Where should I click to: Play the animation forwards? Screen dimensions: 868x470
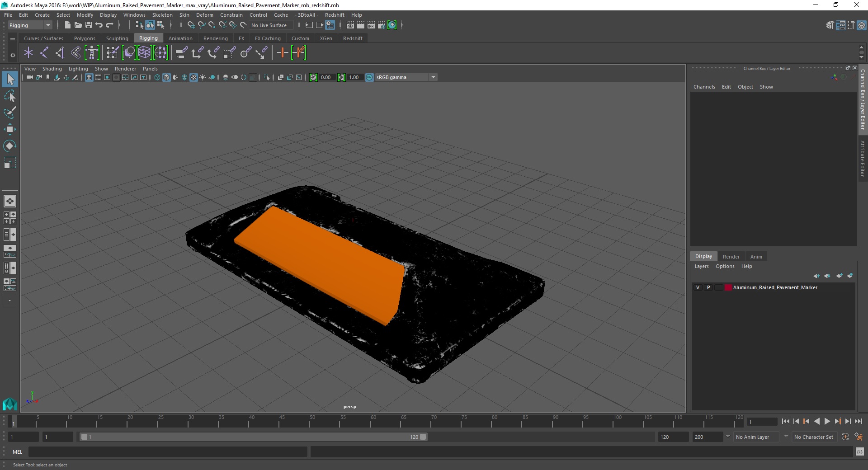coord(827,421)
